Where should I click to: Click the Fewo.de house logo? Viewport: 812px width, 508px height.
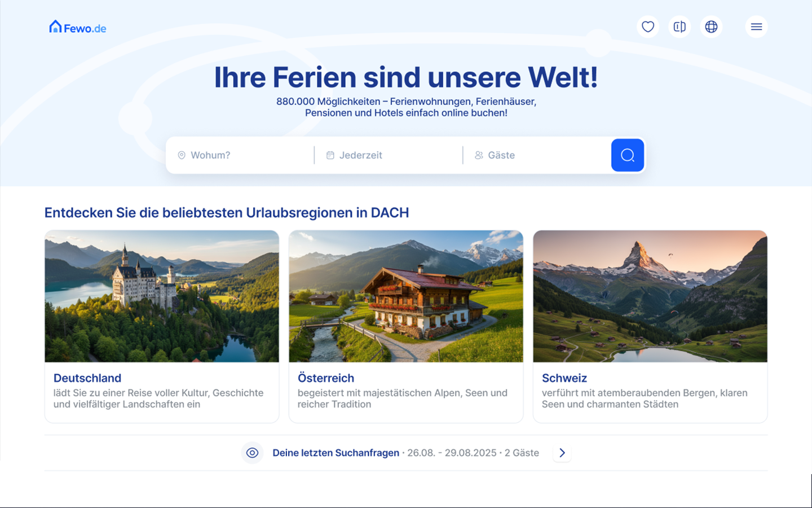click(x=78, y=27)
